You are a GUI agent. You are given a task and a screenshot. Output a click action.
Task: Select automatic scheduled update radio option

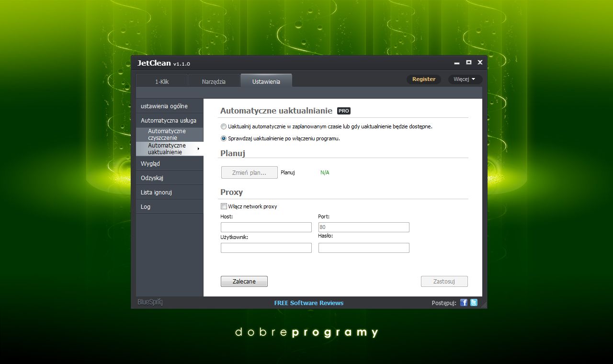coord(224,126)
